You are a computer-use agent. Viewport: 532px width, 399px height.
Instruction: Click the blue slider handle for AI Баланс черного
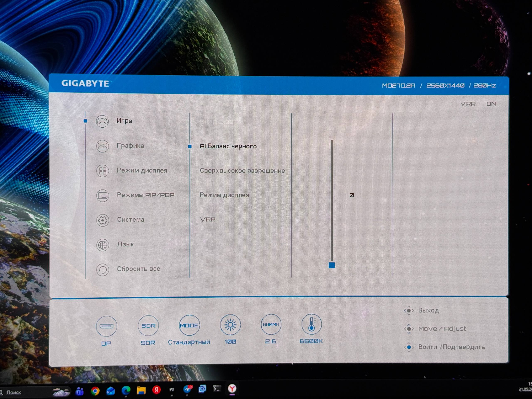pyautogui.click(x=332, y=265)
